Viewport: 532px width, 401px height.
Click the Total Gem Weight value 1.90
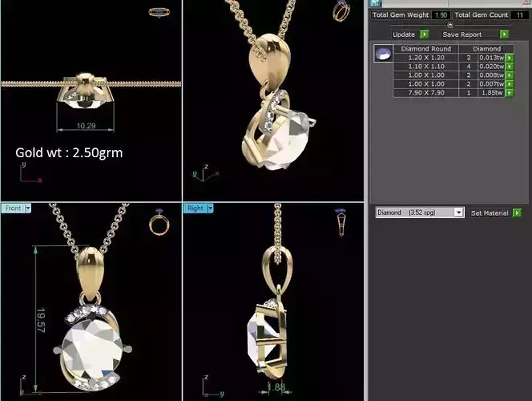click(x=441, y=15)
